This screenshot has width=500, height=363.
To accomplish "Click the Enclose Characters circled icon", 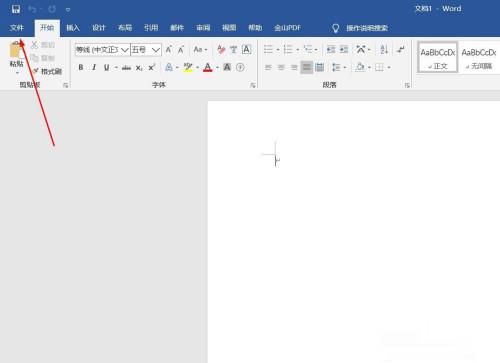I will point(240,67).
